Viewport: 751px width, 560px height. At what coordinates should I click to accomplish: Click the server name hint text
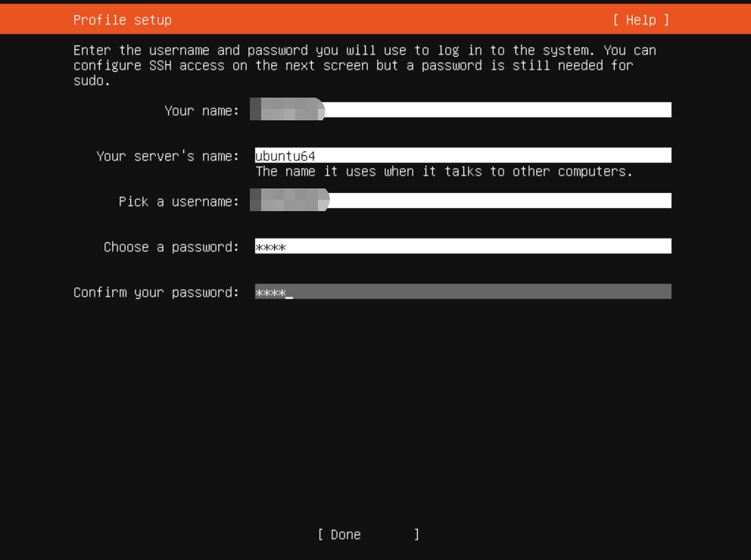pos(444,171)
